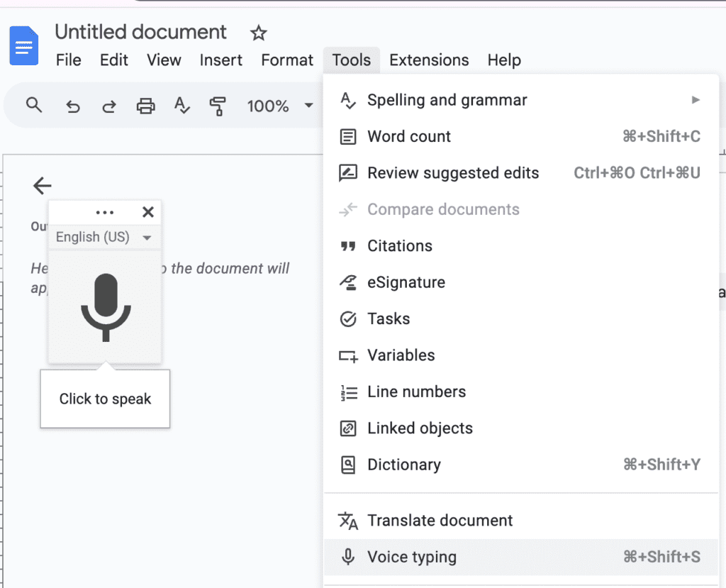Activate the Paint format tool
This screenshot has height=588, width=726.
(x=218, y=106)
